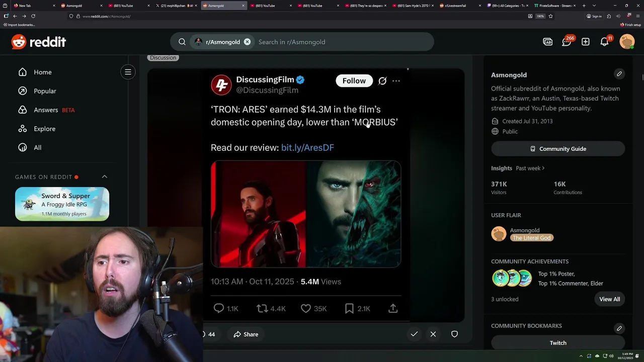Open chat with 266 unread messages
The width and height of the screenshot is (644, 362).
(567, 42)
